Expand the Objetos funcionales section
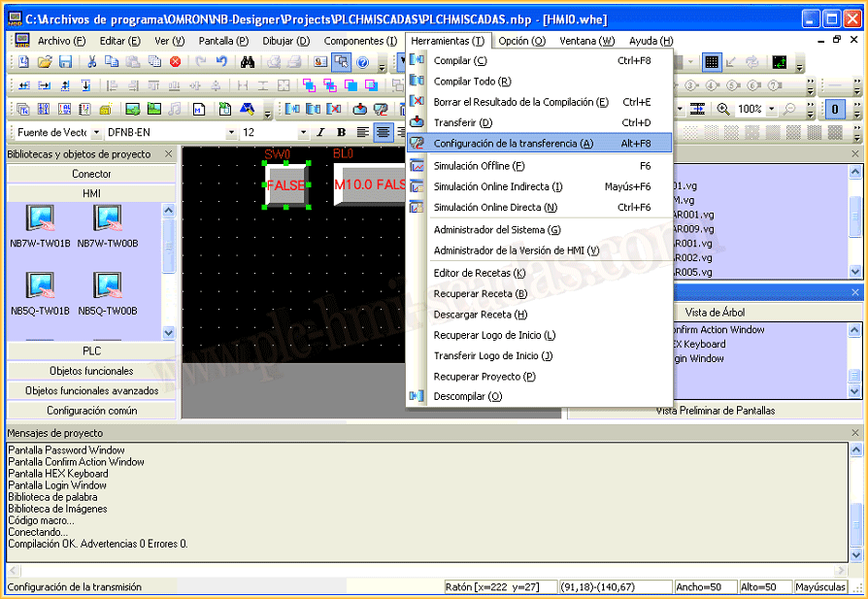868x599 pixels. coord(91,371)
